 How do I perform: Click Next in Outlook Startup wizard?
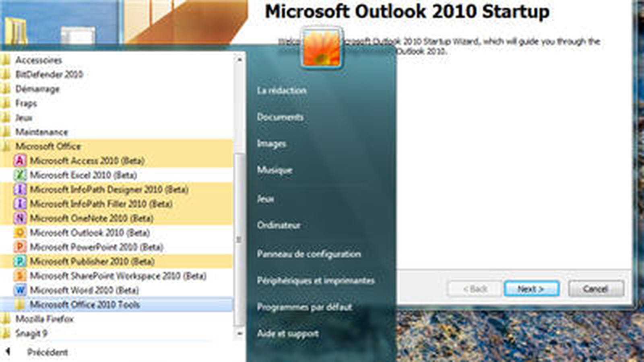tap(531, 289)
